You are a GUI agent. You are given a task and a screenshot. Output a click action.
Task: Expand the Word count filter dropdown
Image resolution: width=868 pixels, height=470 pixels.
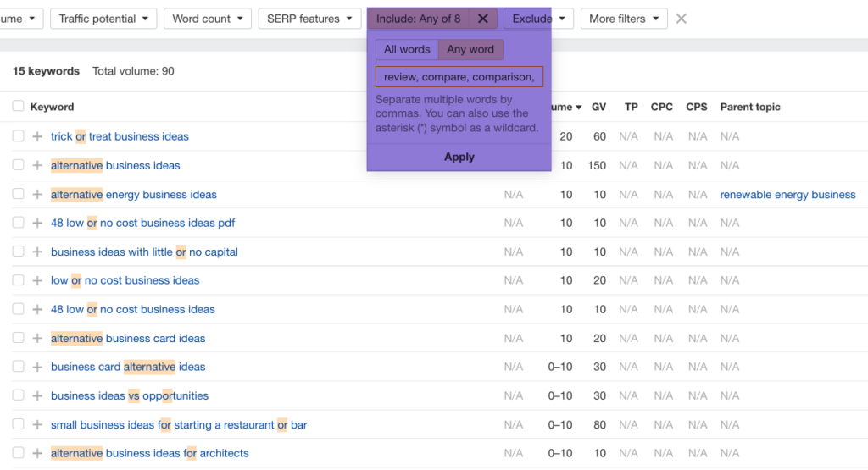click(207, 19)
